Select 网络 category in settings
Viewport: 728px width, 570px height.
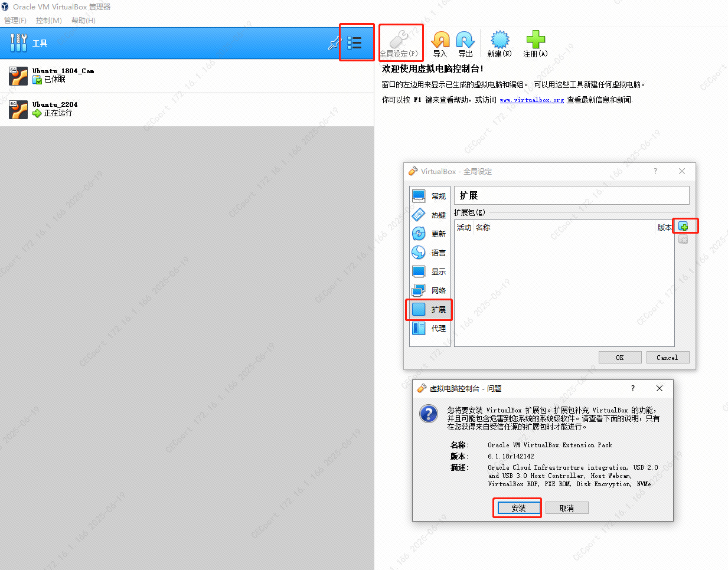[429, 290]
